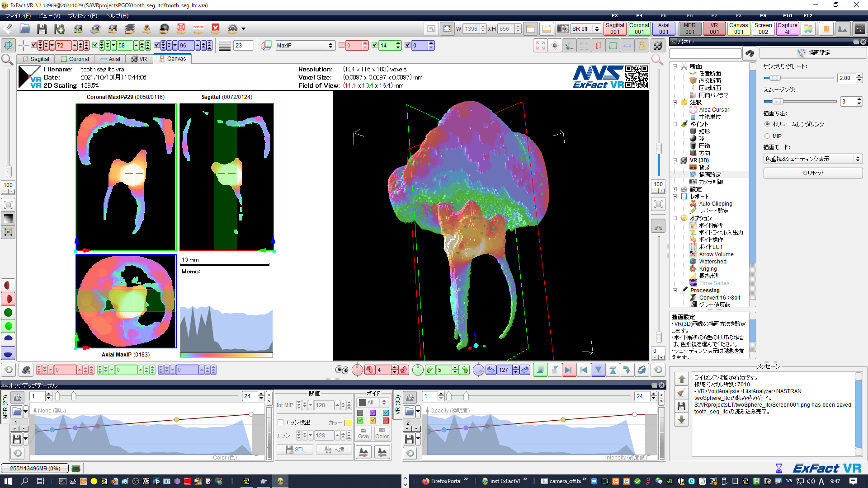Click the yellow カラー color swatch
Screen dimensions: 868x488
pyautogui.click(x=348, y=423)
